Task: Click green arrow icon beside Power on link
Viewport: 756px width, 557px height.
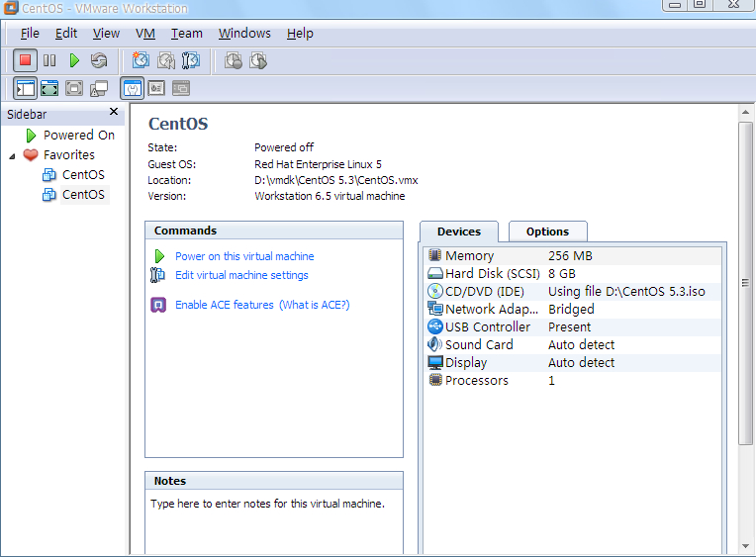Action: tap(159, 256)
